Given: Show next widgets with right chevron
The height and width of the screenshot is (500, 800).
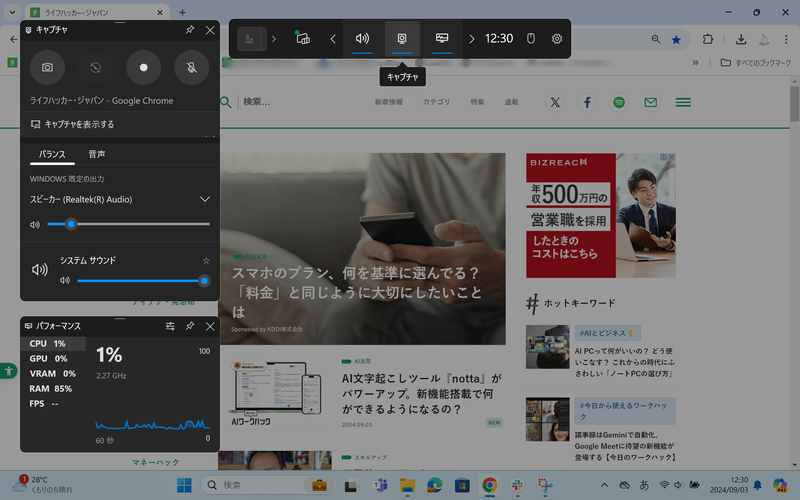Looking at the screenshot, I should [x=472, y=39].
